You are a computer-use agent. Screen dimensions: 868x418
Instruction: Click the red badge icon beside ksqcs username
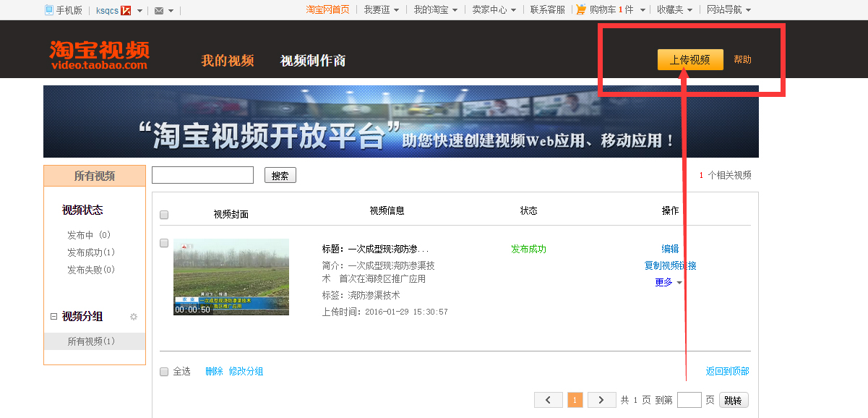pos(126,10)
